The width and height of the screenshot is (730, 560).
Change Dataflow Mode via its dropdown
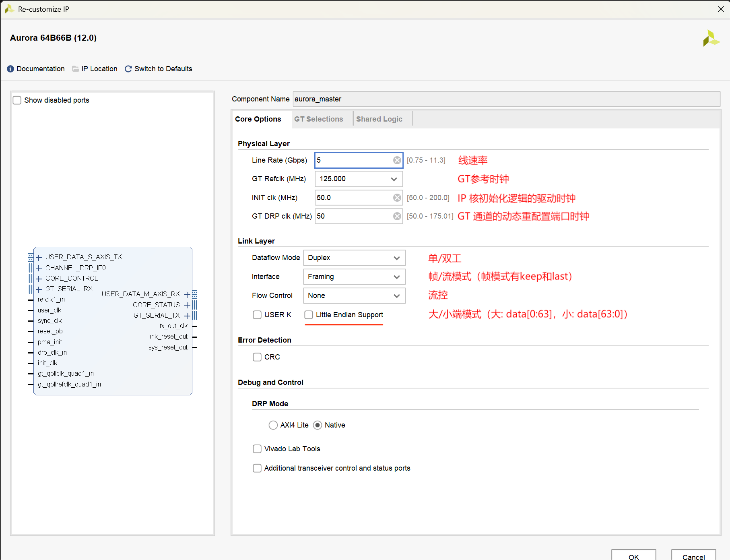coord(397,258)
